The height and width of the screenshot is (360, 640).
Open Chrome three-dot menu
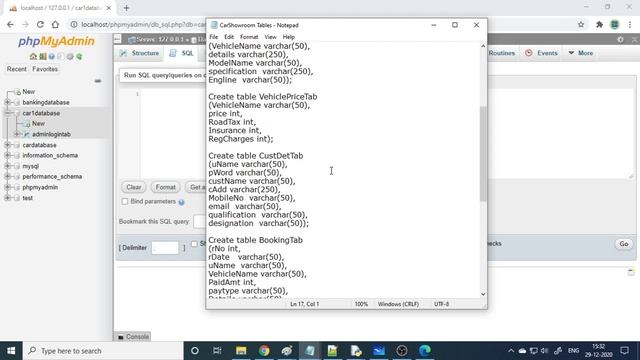tap(630, 24)
